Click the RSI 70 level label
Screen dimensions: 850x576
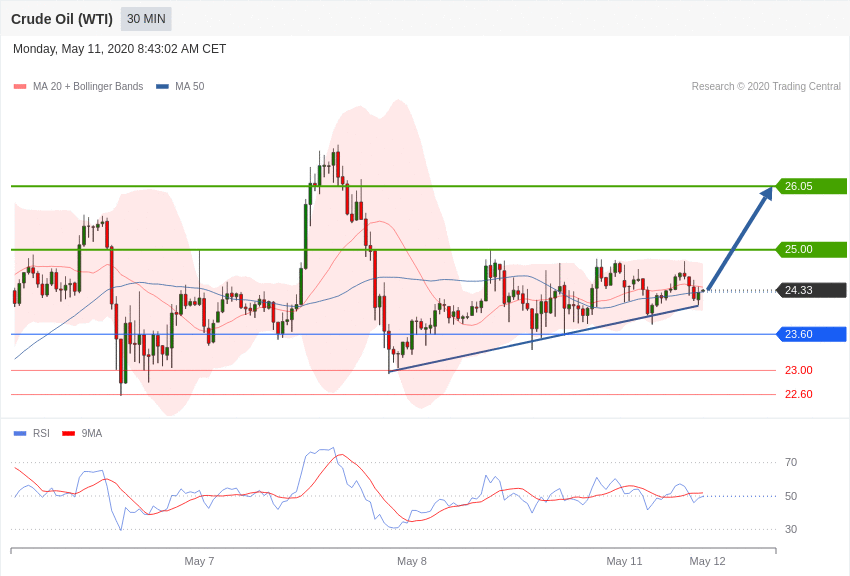[x=791, y=462]
